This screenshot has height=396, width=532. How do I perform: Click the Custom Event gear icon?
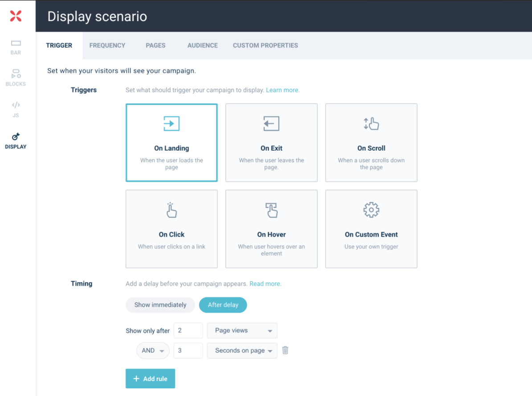coord(371,210)
